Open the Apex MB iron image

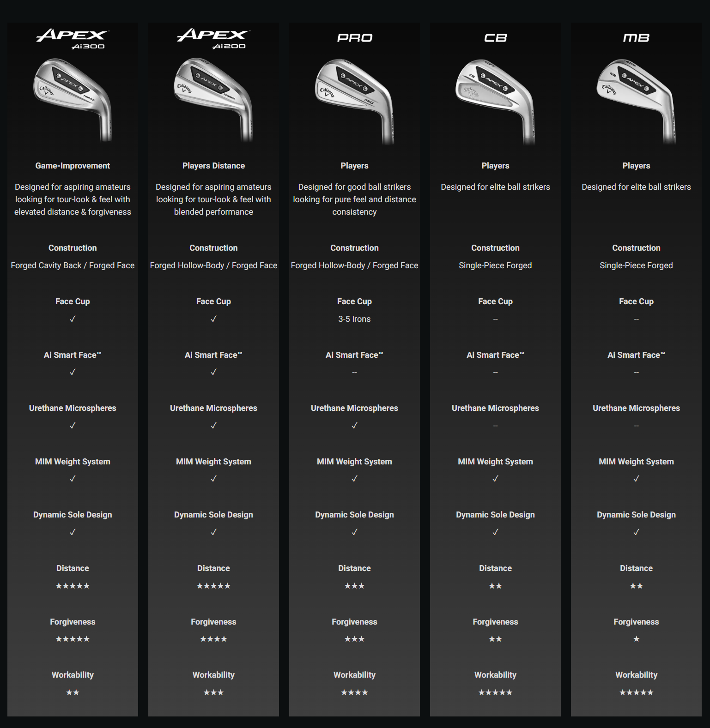[636, 101]
